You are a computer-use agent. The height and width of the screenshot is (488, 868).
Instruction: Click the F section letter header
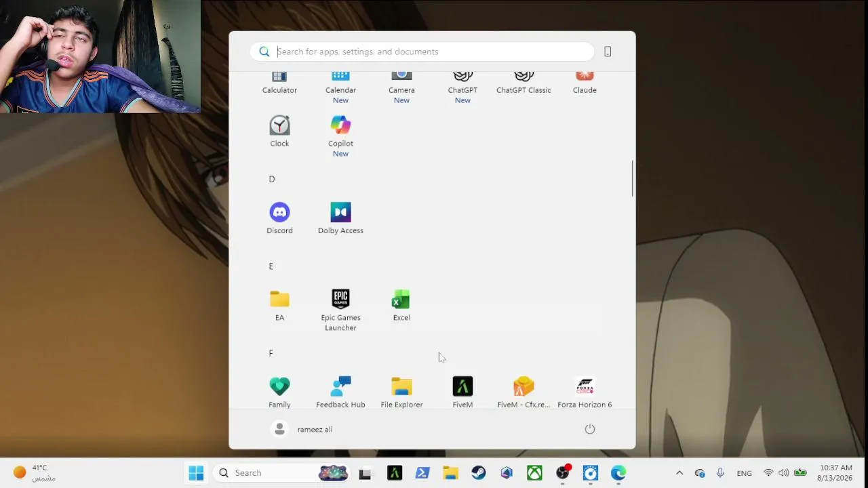pos(271,353)
